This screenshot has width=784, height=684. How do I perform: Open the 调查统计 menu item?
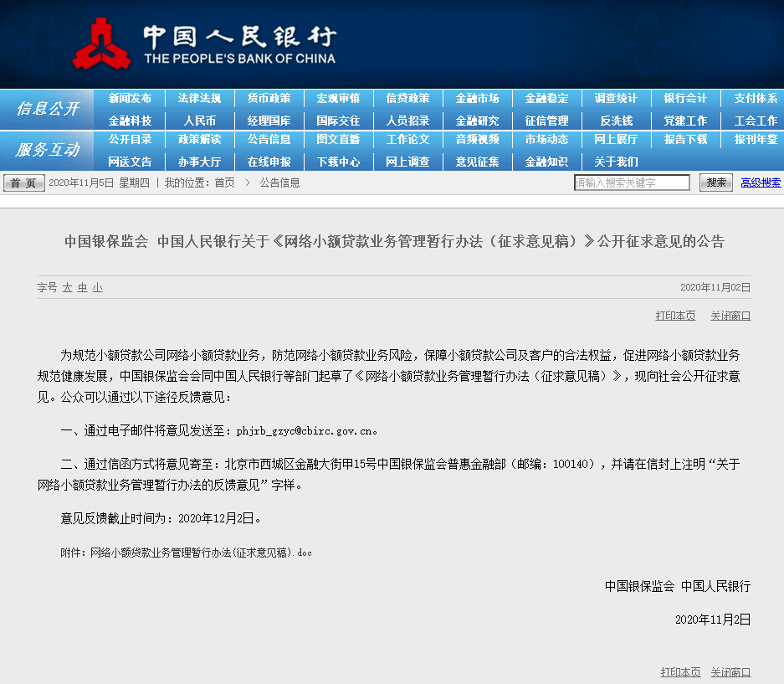coord(617,98)
